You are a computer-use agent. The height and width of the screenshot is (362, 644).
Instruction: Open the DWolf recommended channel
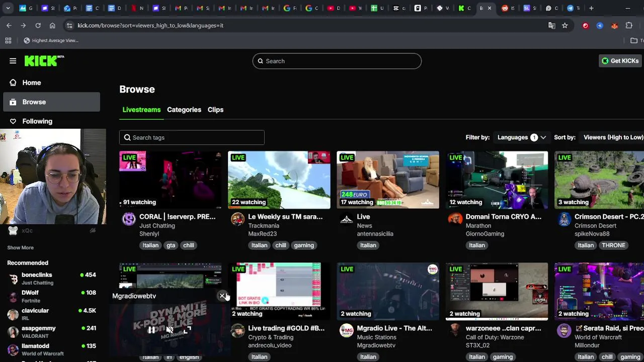coord(51,297)
